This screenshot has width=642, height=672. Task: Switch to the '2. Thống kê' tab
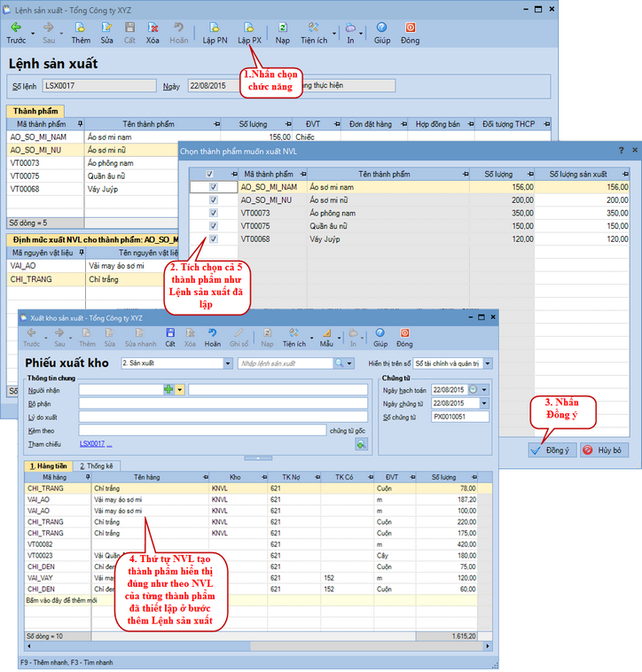point(96,465)
